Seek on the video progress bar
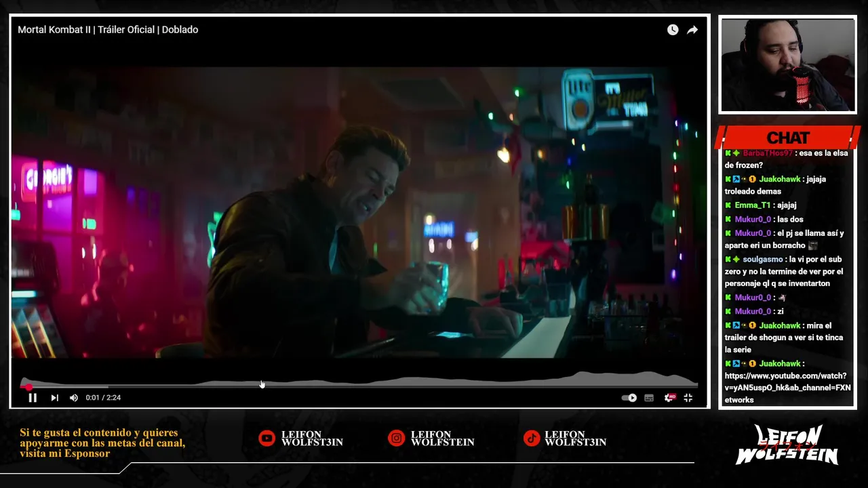The height and width of the screenshot is (488, 868). (359, 387)
